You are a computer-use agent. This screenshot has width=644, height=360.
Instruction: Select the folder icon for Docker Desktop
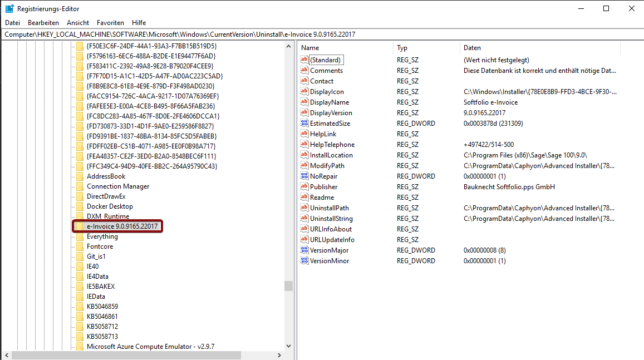[80, 206]
